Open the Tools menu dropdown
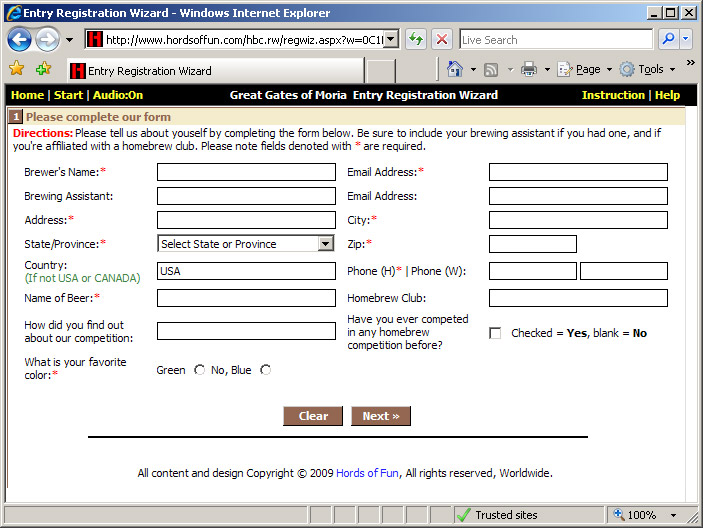 [x=648, y=69]
